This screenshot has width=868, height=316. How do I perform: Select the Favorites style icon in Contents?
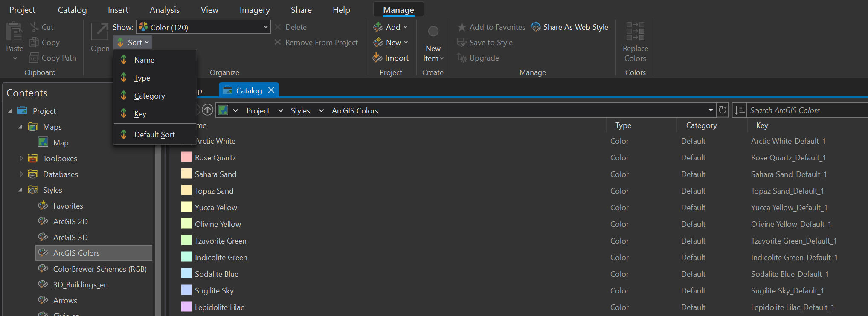[x=43, y=206]
